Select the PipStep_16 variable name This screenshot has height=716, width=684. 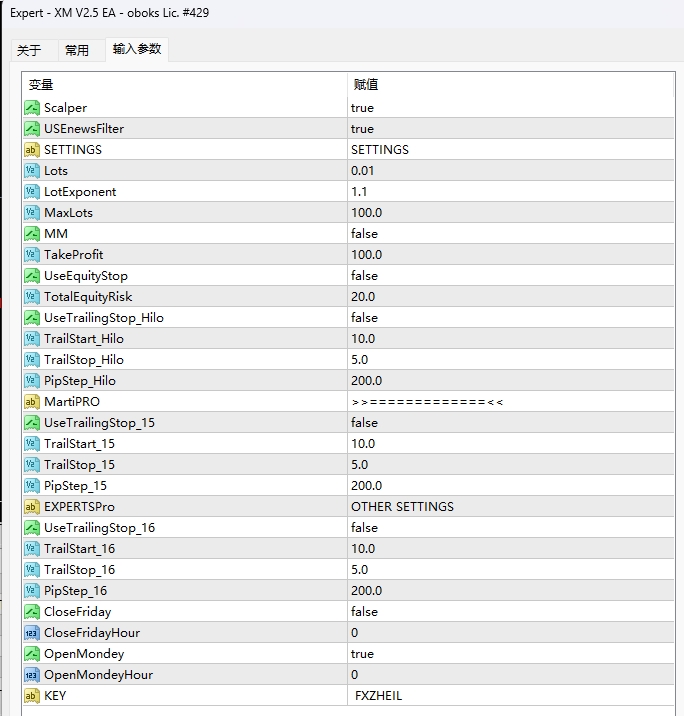pos(75,591)
